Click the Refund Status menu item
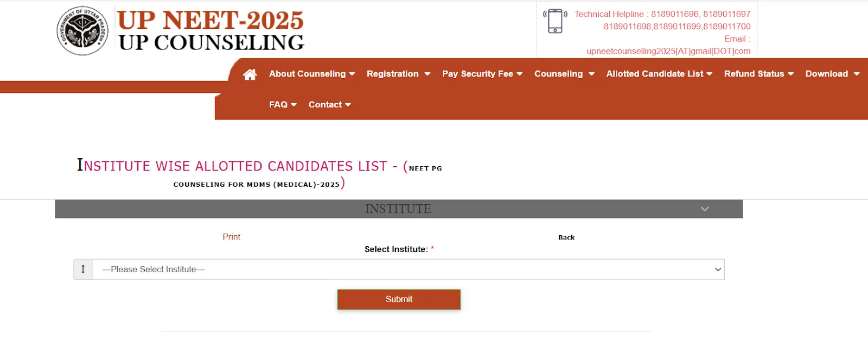 coord(754,74)
